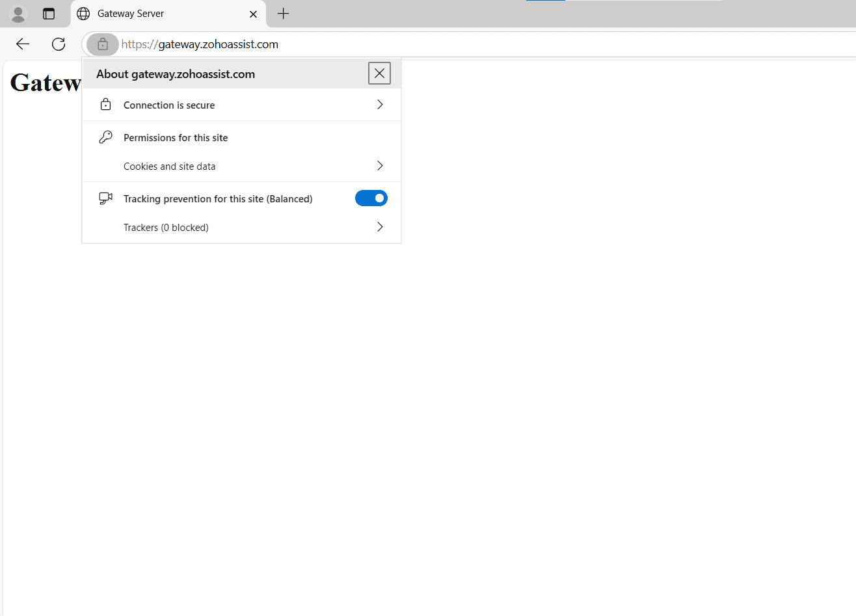Click the lock icon in the address bar
Viewport: 856px width, 616px height.
coord(102,44)
